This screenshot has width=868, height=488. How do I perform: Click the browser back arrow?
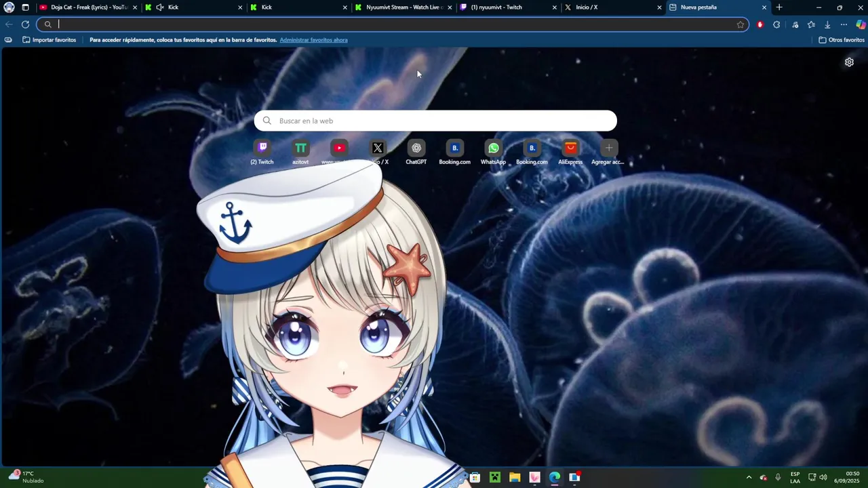tap(9, 24)
